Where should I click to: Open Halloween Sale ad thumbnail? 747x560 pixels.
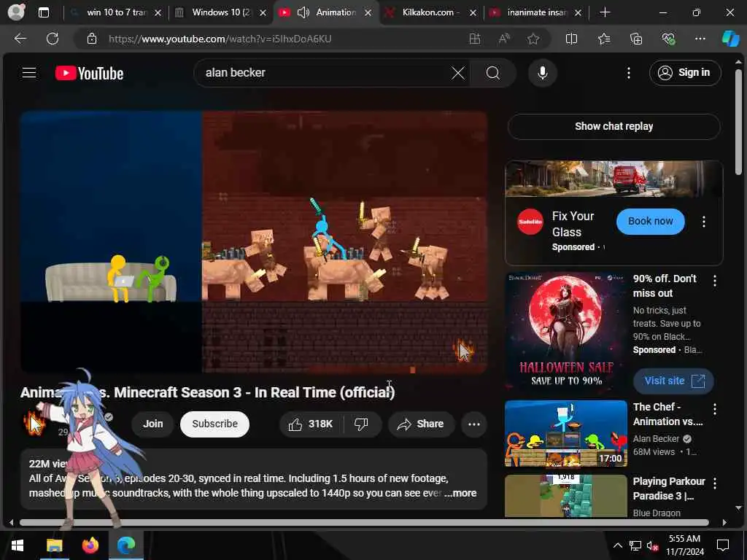[x=566, y=333]
